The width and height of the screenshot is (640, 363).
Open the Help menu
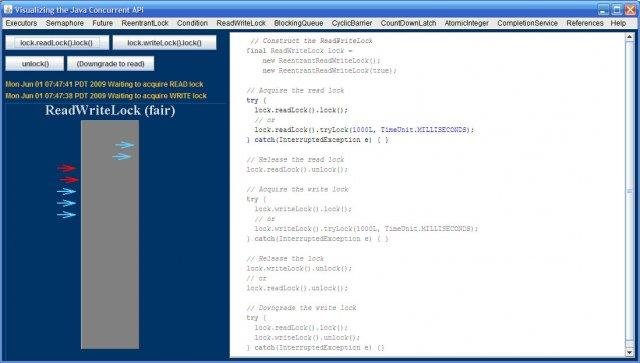point(618,23)
